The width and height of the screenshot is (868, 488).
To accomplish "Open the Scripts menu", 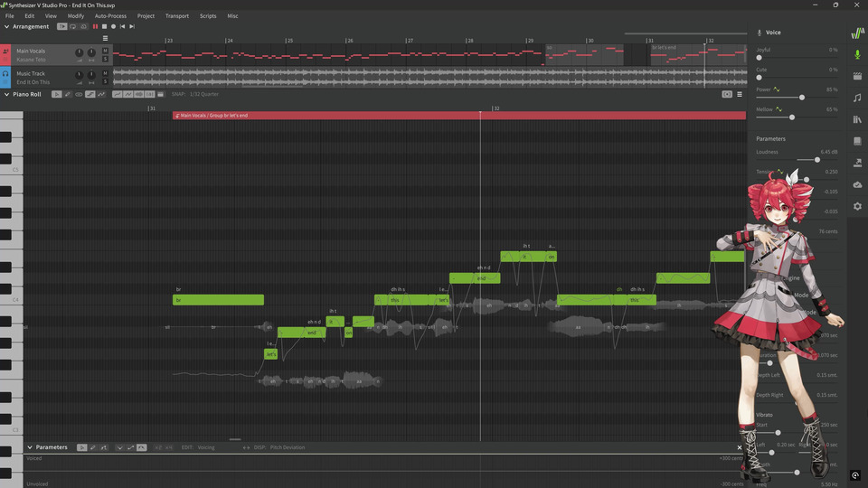I will [208, 16].
